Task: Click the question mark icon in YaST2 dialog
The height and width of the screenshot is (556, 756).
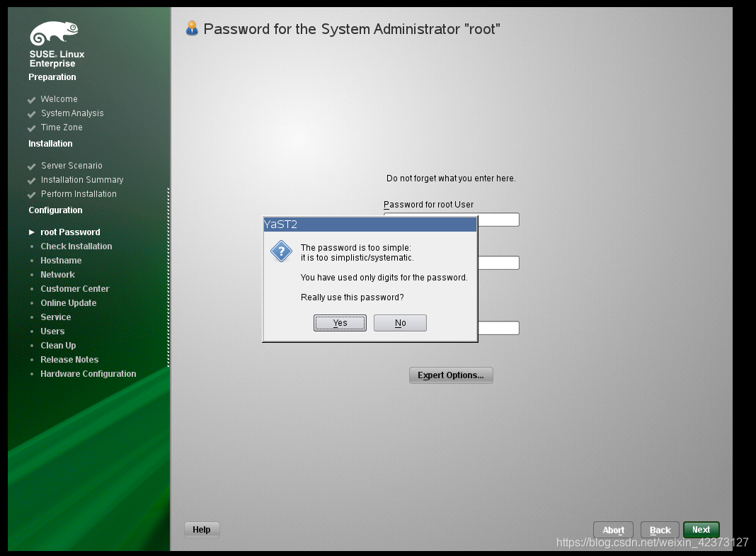Action: tap(281, 251)
